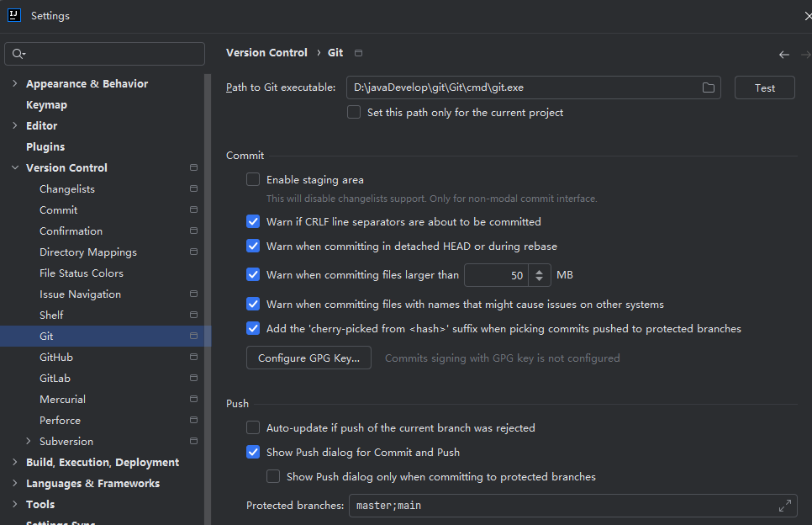Click project-level icon next to Git breadcrumb
This screenshot has width=812, height=525.
pos(358,53)
